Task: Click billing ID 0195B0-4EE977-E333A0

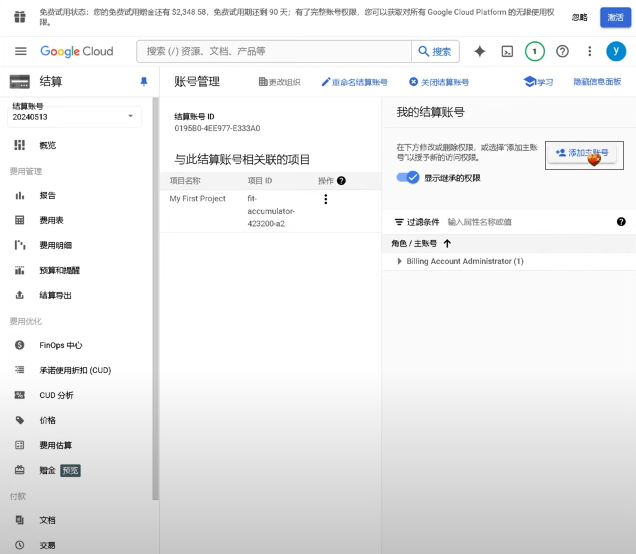Action: pos(217,128)
